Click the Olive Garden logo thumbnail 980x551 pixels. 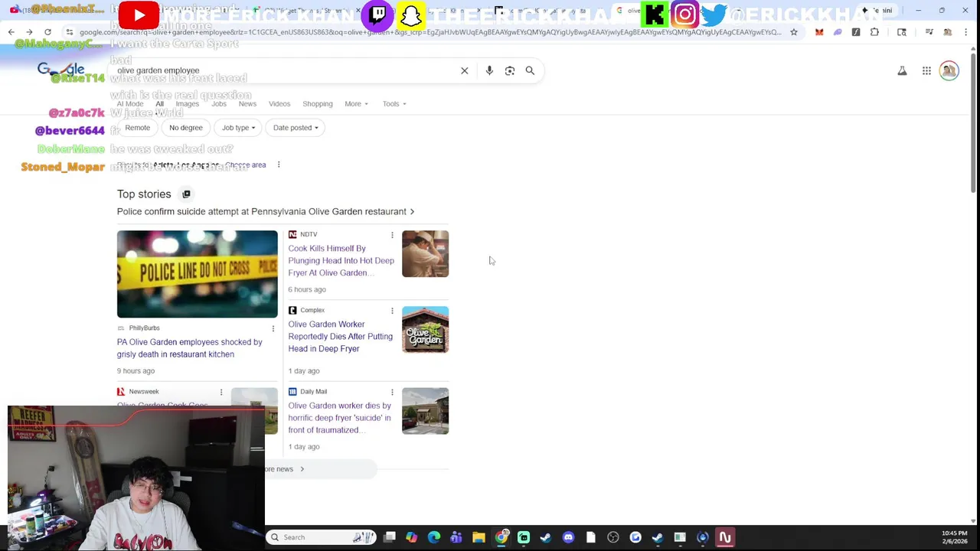pos(426,330)
